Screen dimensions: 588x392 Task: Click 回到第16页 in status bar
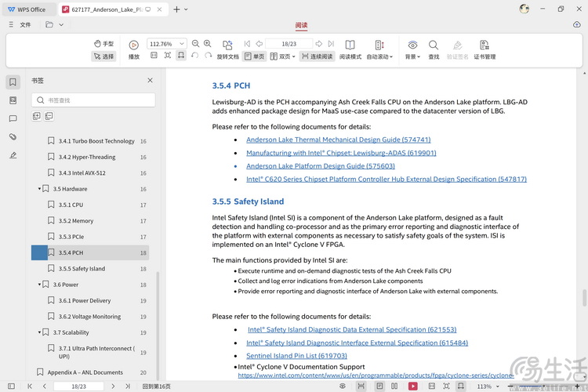pos(156,387)
